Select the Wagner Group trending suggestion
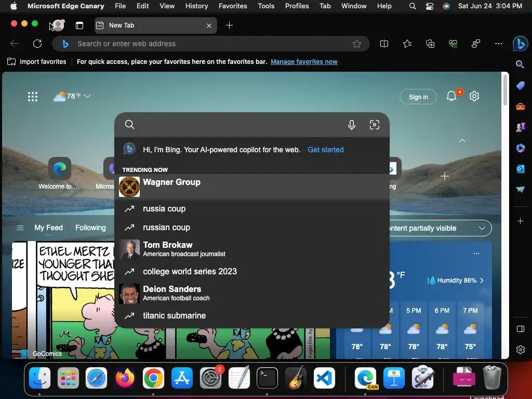Image resolution: width=532 pixels, height=399 pixels. (252, 187)
